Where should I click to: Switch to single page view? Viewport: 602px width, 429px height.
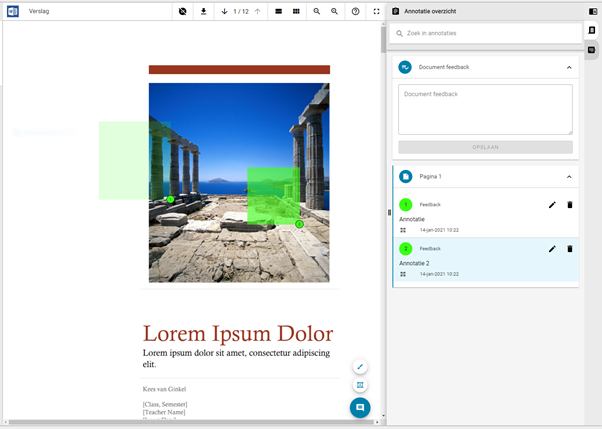pyautogui.click(x=279, y=12)
